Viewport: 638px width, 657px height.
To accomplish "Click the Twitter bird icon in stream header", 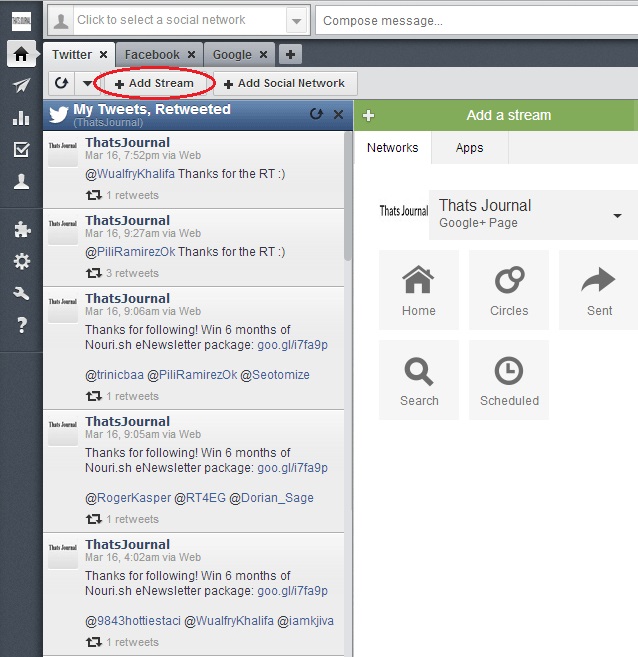I will point(58,115).
